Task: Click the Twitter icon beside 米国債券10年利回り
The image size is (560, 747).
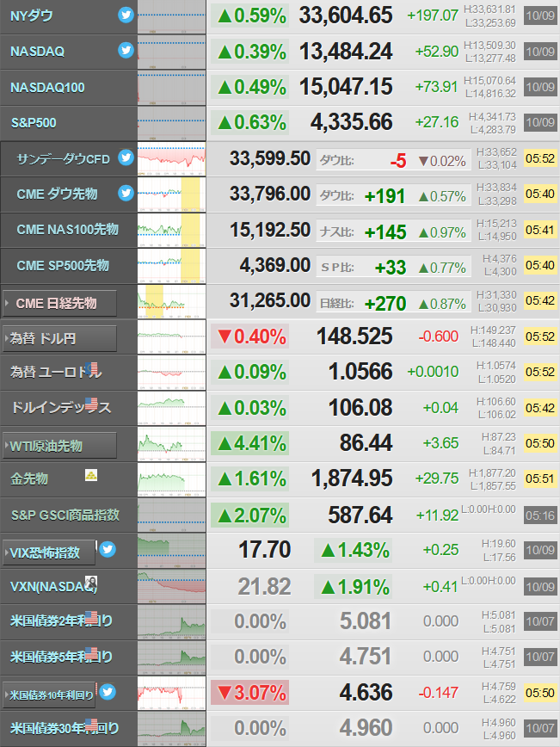Action: 108,691
